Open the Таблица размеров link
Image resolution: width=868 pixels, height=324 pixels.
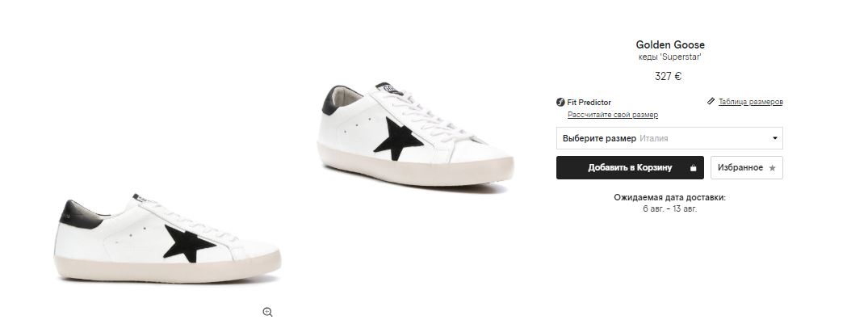point(750,102)
